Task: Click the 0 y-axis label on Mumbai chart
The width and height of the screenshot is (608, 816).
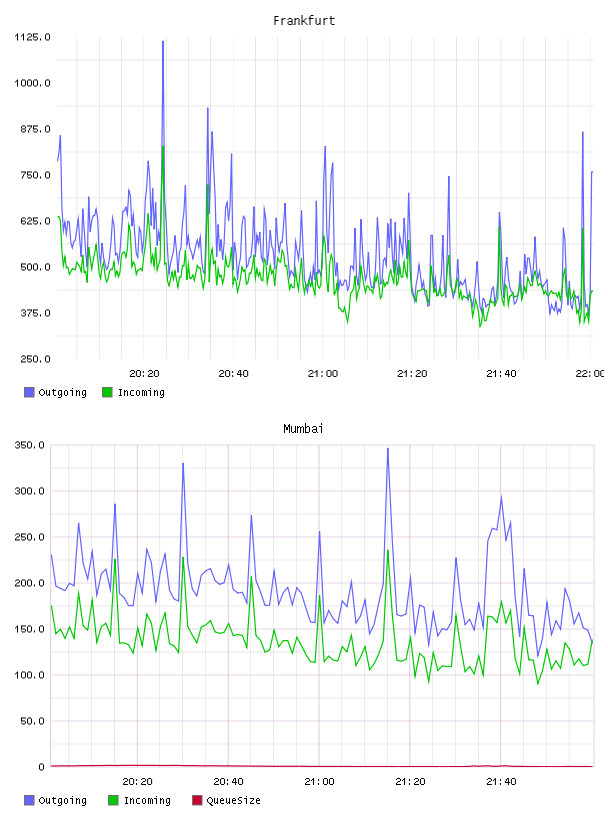Action: [42, 767]
